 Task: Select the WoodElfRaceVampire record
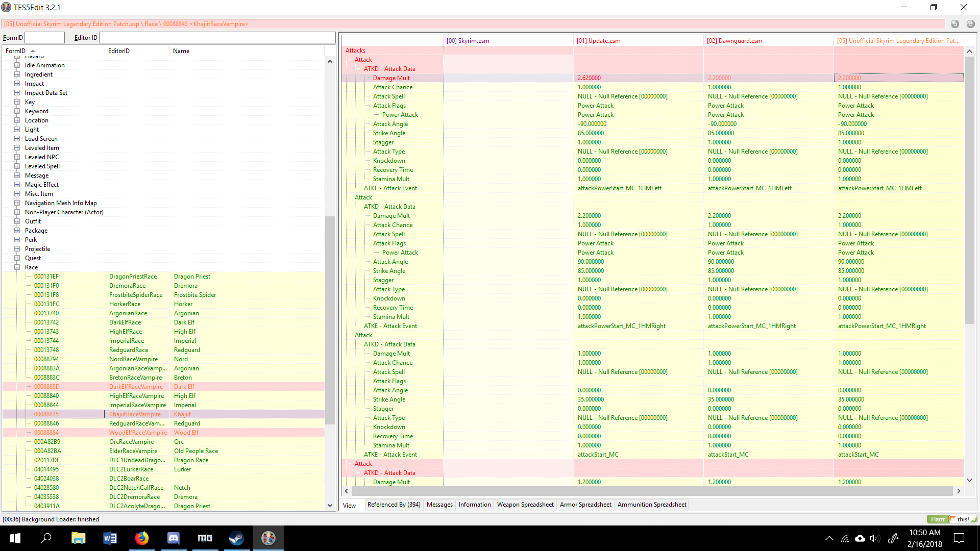[x=163, y=433]
